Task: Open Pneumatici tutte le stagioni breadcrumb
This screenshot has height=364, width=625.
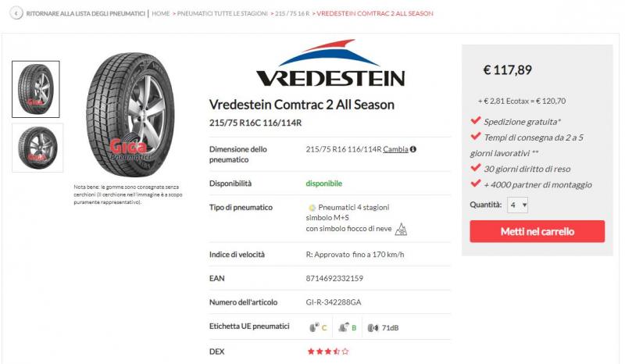Action: point(222,13)
